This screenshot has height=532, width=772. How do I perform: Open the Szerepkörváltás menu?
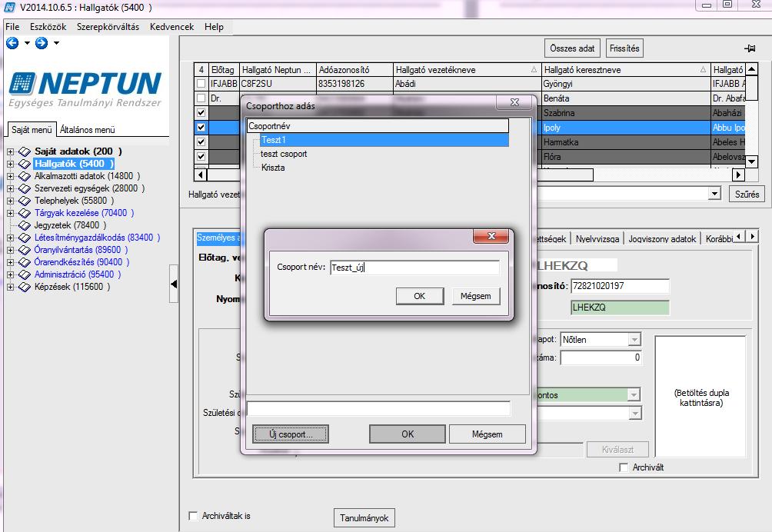tap(108, 27)
